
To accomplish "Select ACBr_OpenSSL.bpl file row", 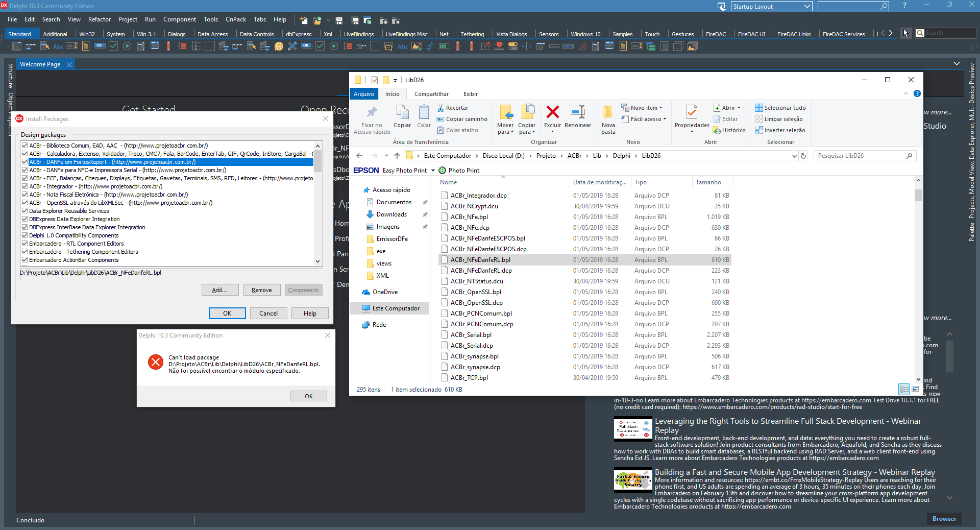I will 585,292.
